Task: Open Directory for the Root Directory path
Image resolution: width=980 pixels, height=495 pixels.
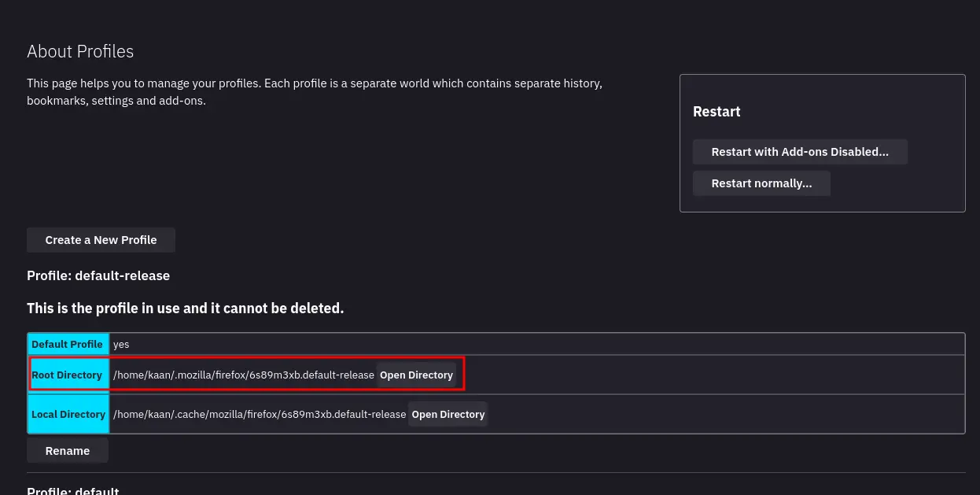Action: pyautogui.click(x=416, y=375)
